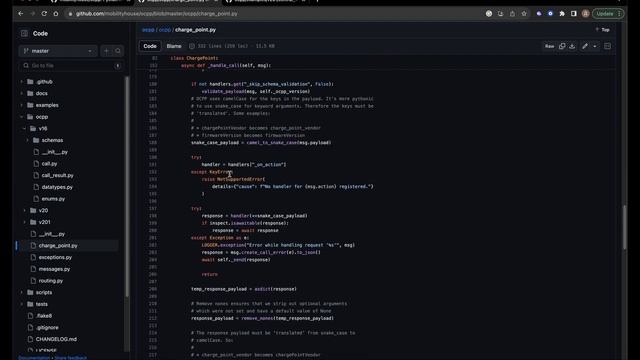This screenshot has height=360, width=640.
Task: Click the share page icon
Action: click(512, 13)
